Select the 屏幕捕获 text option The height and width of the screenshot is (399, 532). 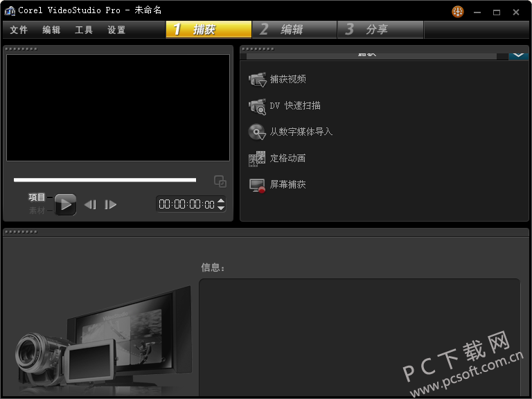(287, 184)
